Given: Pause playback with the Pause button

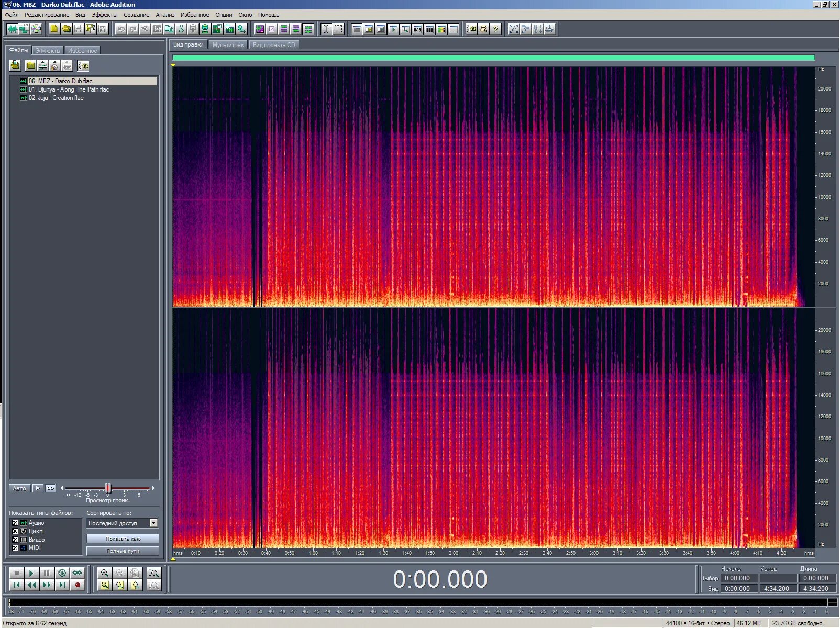Looking at the screenshot, I should click(47, 573).
